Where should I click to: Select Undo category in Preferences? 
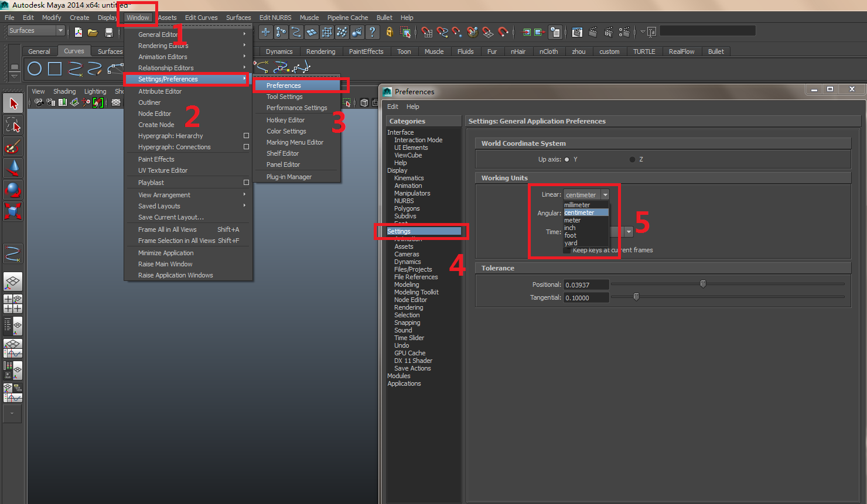401,345
